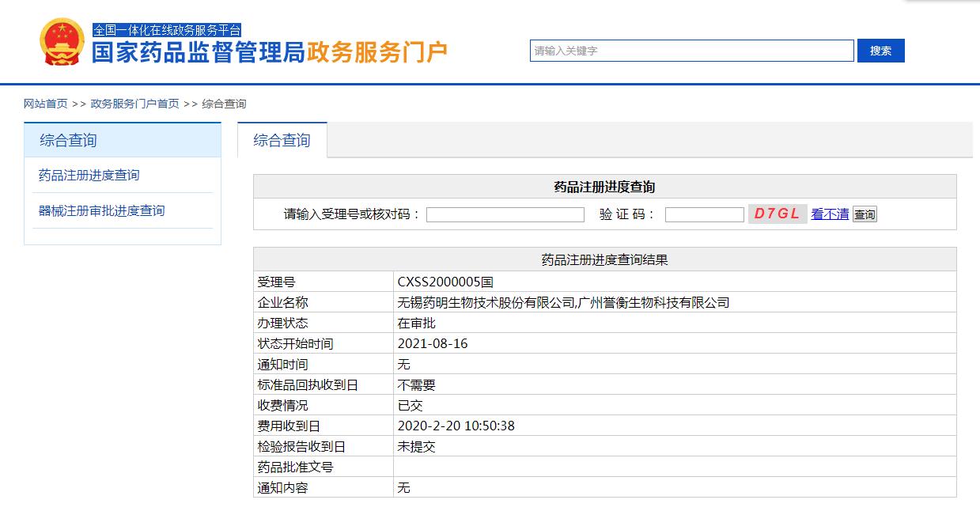This screenshot has width=980, height=511.
Task: Focus the keyword search box
Action: pyautogui.click(x=691, y=51)
